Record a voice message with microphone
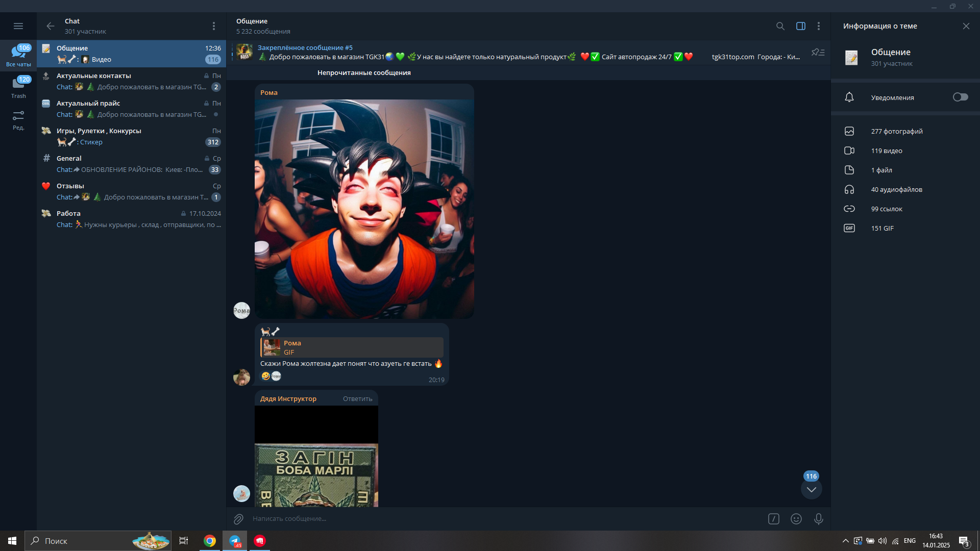980x551 pixels. (819, 519)
